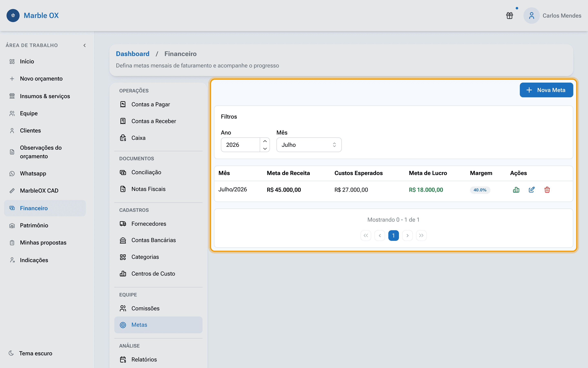Click the Centros de Custo chart icon
This screenshot has width=588, height=368.
[x=123, y=274]
